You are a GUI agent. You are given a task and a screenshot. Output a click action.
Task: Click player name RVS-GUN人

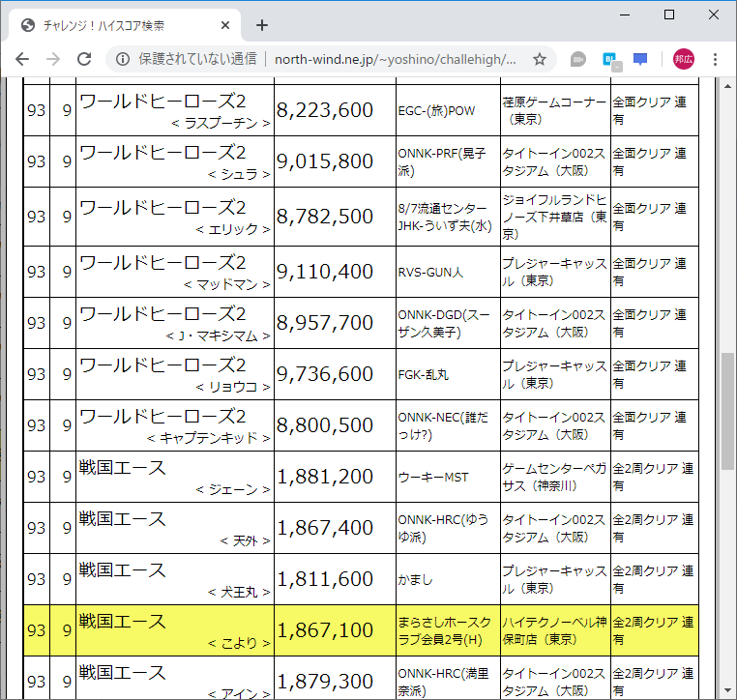[x=430, y=272]
